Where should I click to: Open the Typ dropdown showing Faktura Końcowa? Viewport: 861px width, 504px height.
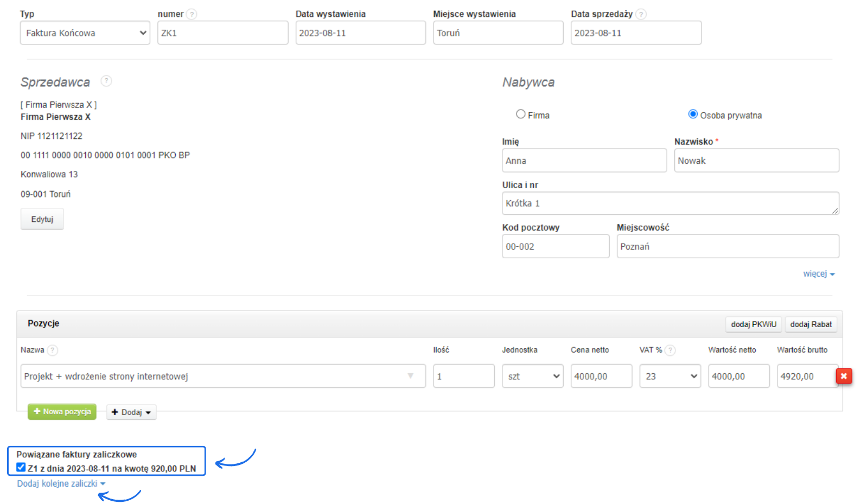(x=85, y=33)
